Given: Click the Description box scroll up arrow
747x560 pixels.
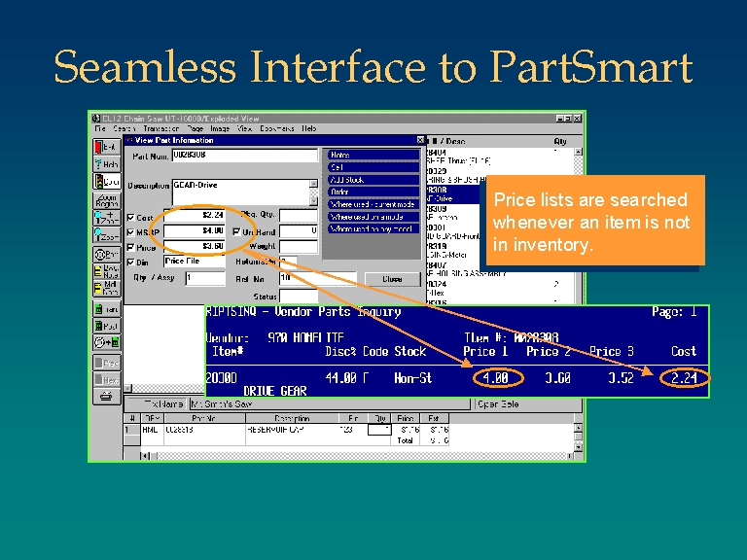Looking at the screenshot, I should click(x=313, y=184).
